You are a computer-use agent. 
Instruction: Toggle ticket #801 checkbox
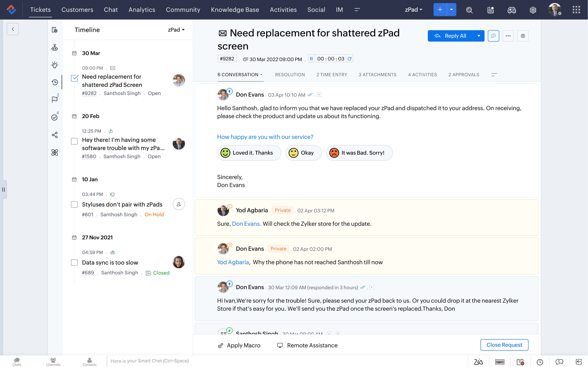tap(74, 205)
